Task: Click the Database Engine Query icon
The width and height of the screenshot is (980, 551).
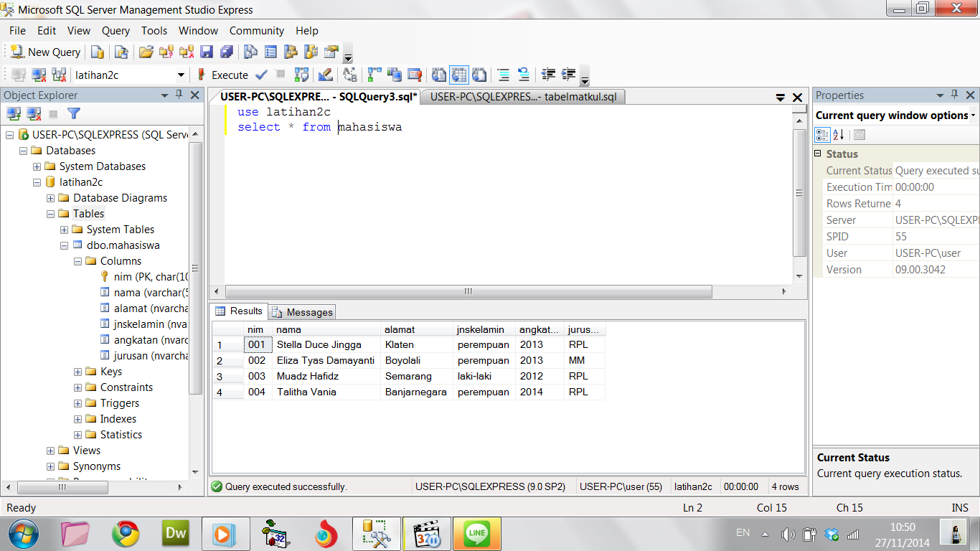Action: [98, 52]
